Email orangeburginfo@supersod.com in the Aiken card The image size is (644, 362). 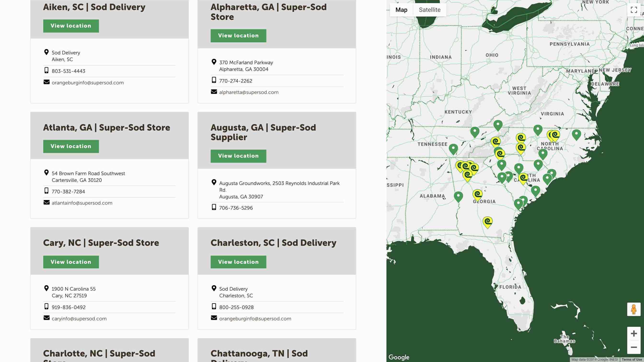click(x=87, y=82)
